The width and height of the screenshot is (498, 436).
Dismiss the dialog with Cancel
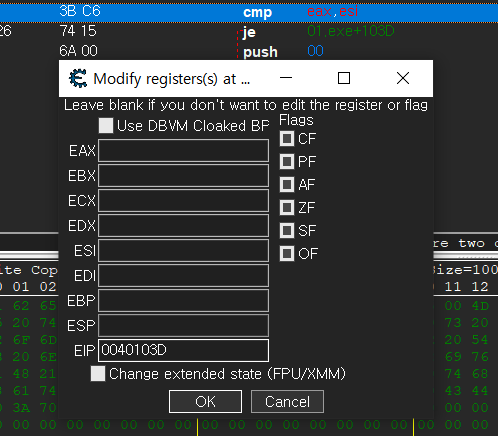tap(287, 402)
